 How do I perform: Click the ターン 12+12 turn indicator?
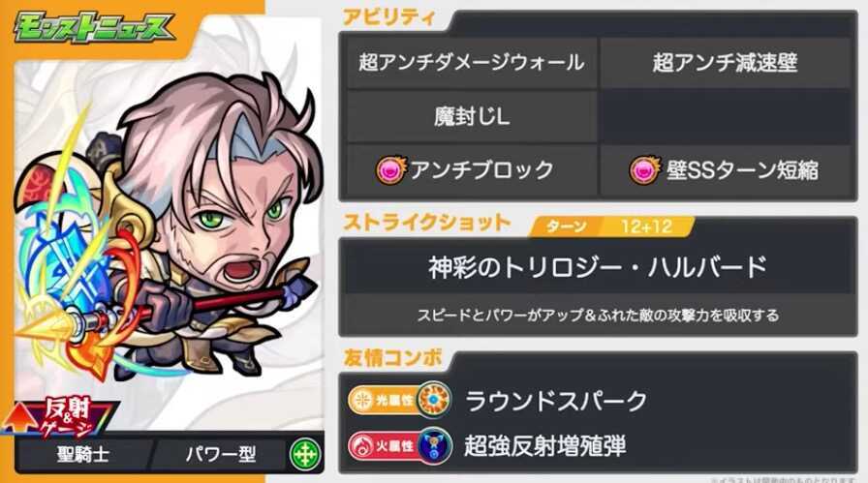pos(611,226)
